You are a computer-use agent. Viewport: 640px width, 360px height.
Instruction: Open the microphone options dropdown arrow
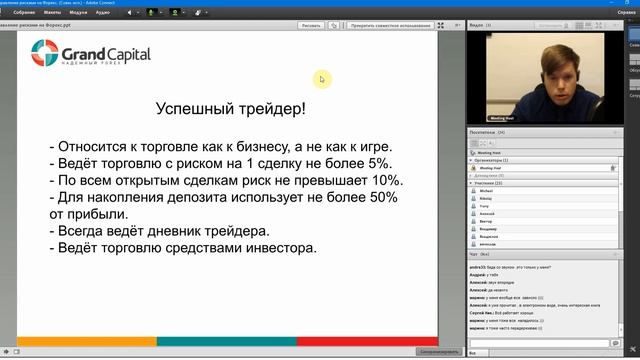tap(161, 13)
